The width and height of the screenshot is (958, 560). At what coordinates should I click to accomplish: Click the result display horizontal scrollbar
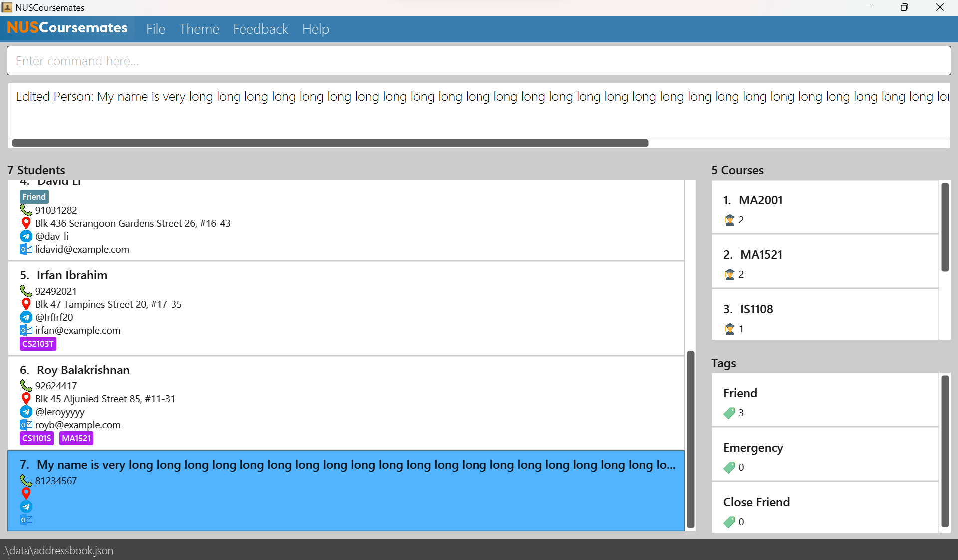click(x=330, y=143)
